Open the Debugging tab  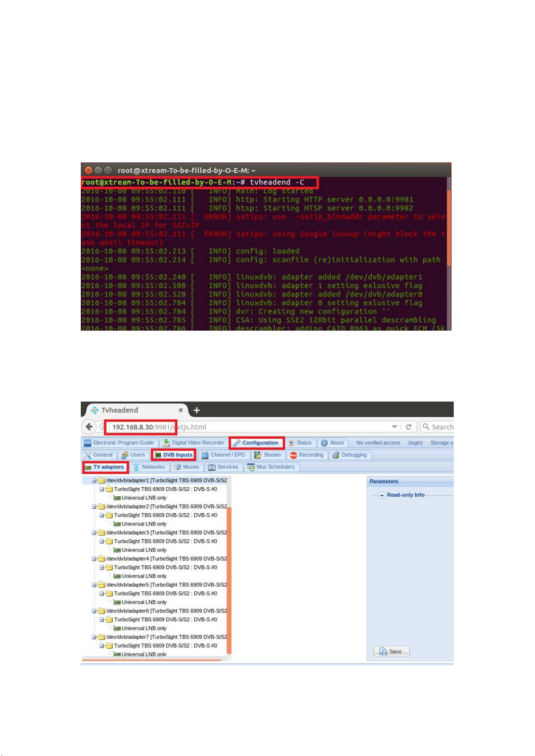click(350, 455)
